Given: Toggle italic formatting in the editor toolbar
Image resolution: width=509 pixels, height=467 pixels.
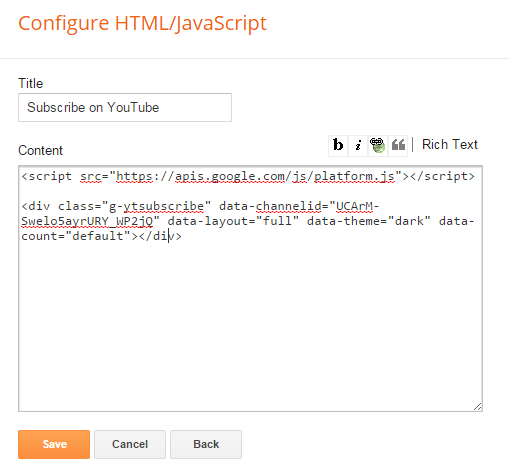Looking at the screenshot, I should [x=358, y=145].
